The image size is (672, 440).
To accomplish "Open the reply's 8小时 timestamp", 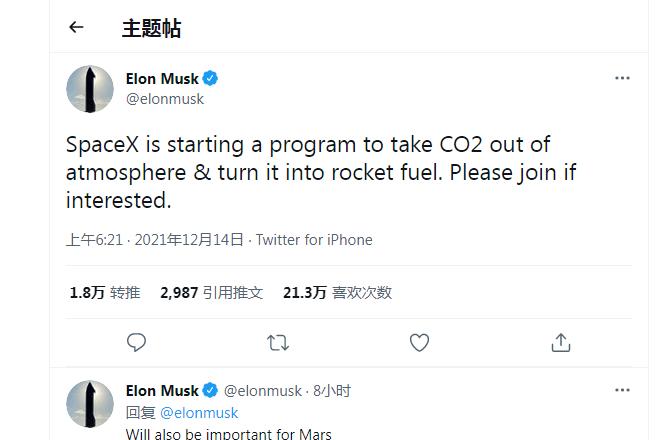I will tap(332, 391).
